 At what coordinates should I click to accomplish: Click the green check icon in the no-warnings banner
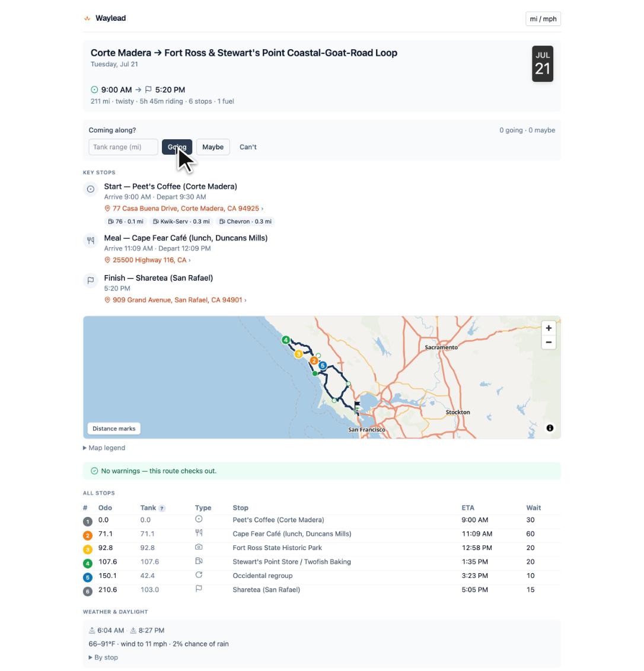94,471
